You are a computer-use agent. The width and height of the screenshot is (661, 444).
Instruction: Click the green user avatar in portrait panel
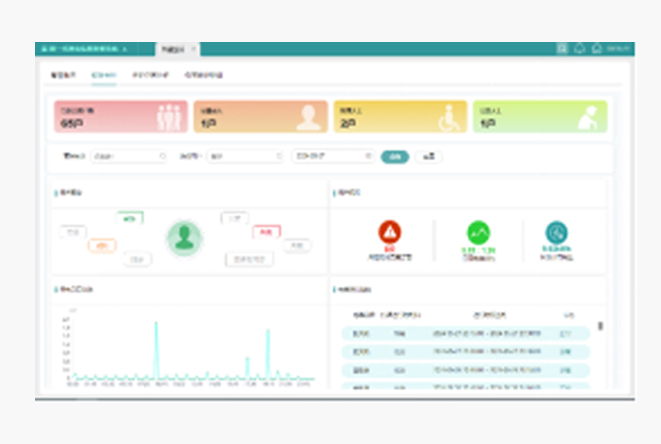184,237
